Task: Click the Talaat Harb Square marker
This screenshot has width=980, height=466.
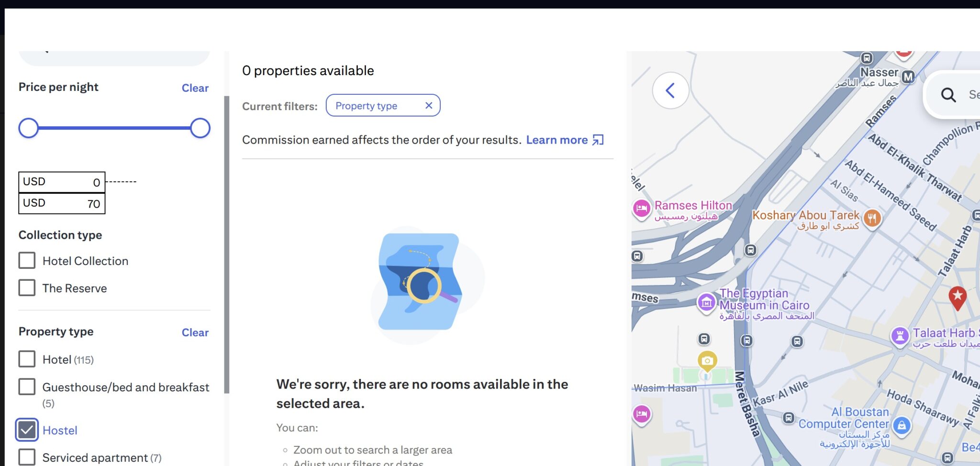Action: [x=900, y=335]
